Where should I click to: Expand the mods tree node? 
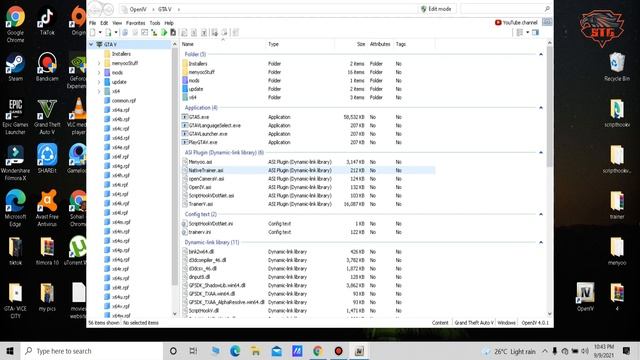tap(99, 73)
